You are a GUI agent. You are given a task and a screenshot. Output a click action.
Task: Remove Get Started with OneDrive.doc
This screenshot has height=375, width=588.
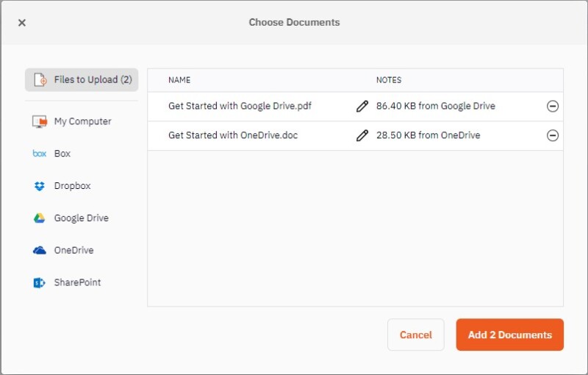pos(553,136)
